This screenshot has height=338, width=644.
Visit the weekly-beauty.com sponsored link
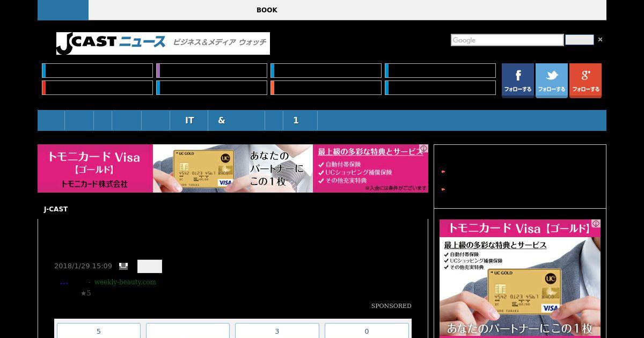(x=125, y=282)
